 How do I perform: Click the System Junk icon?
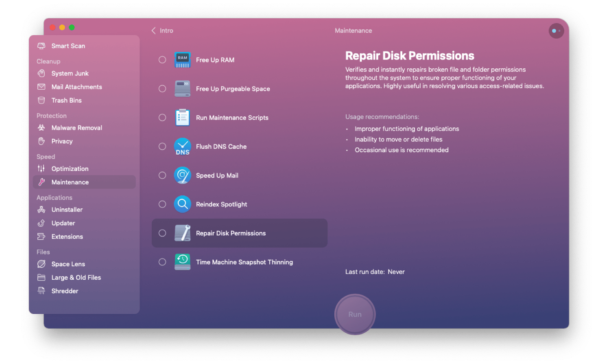41,73
